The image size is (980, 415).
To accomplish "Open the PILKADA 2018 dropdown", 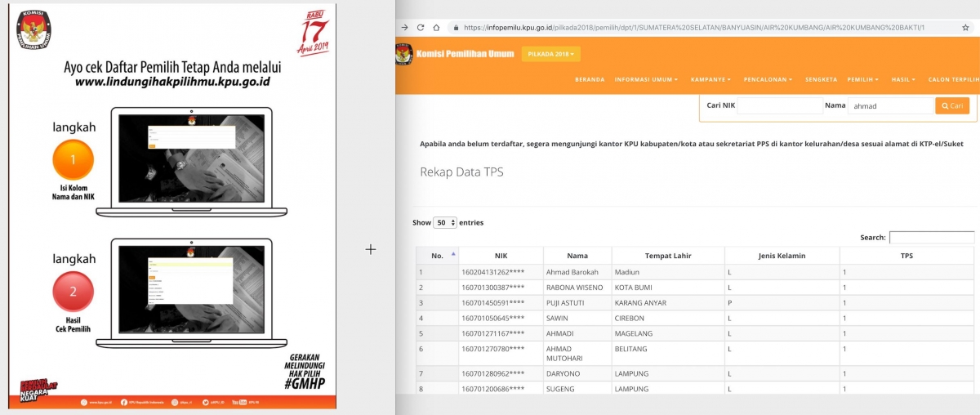I will coord(551,54).
